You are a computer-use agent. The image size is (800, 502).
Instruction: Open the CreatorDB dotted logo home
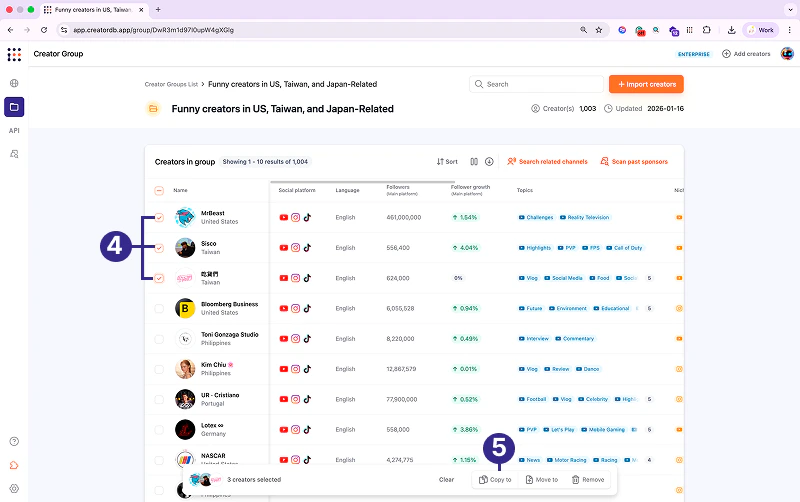14,54
